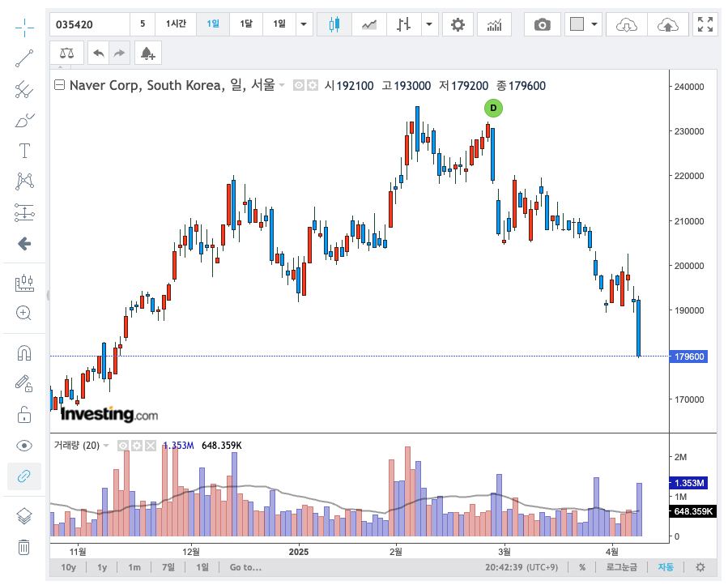Toggle percent scale %
728x585 pixels.
coord(582,567)
